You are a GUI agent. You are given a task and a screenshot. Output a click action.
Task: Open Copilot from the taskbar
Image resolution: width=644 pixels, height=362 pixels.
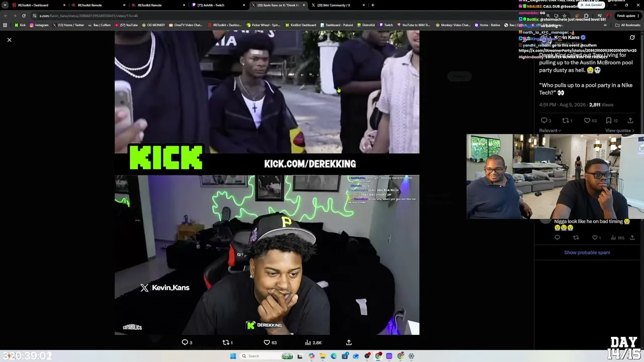coord(311,356)
